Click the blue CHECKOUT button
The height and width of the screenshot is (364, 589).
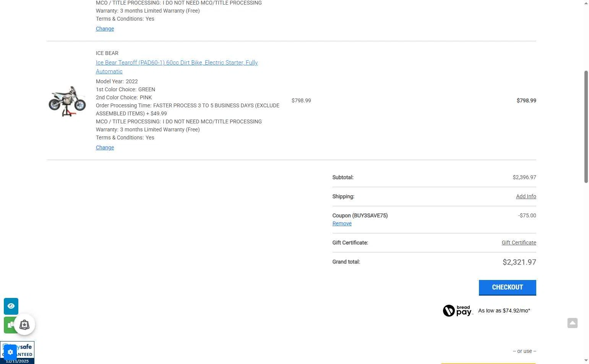507,288
